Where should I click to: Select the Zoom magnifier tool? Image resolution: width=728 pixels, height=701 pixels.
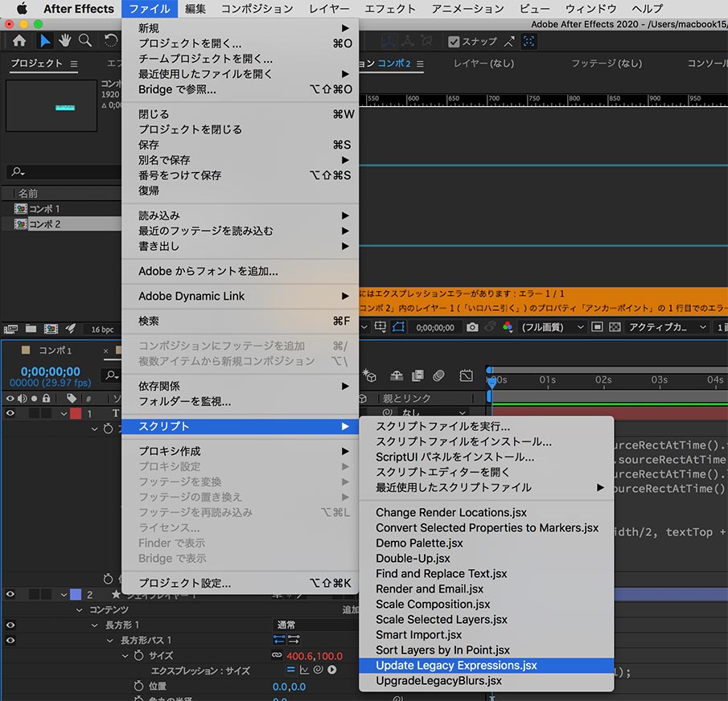coord(84,41)
